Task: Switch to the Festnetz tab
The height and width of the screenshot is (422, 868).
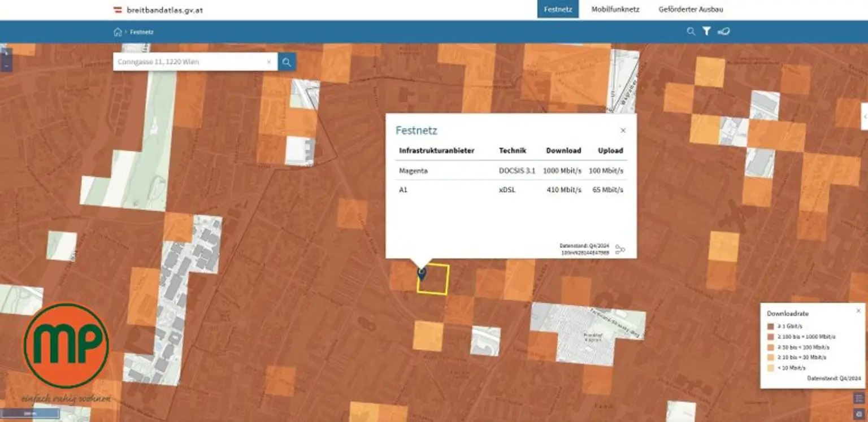Action: pyautogui.click(x=558, y=10)
